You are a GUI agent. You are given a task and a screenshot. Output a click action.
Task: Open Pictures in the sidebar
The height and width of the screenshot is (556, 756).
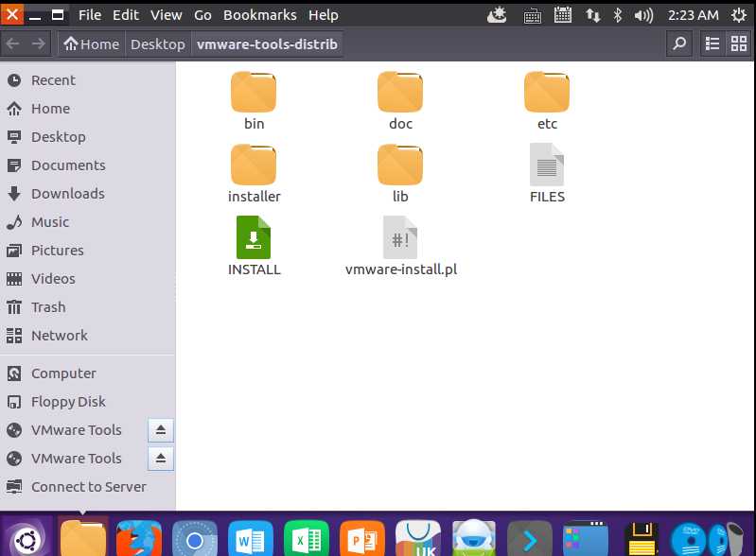pos(87,251)
